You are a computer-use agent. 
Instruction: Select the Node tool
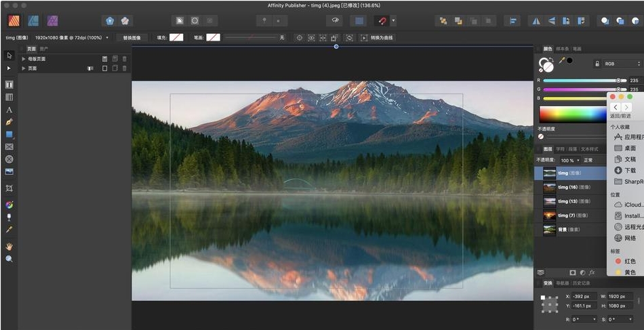9,68
